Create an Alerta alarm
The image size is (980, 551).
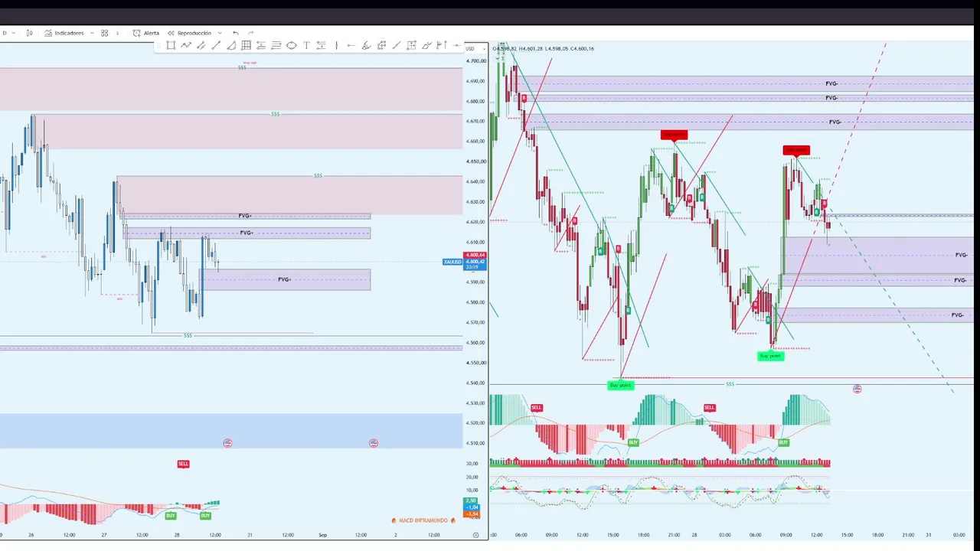[x=146, y=33]
